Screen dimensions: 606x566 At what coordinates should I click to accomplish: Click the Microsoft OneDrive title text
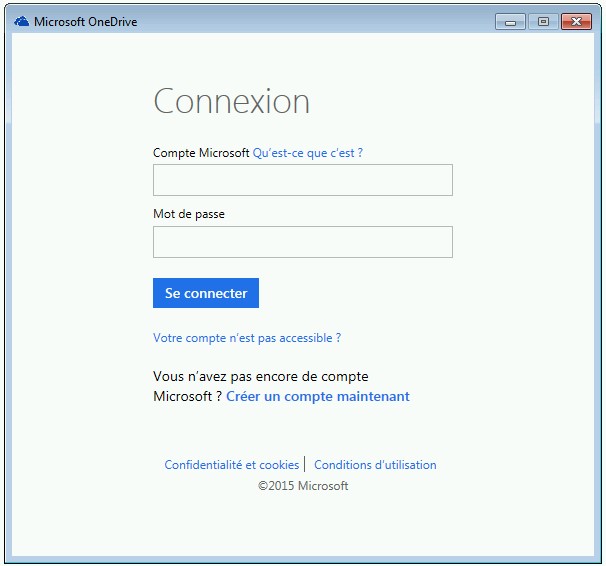[x=85, y=22]
